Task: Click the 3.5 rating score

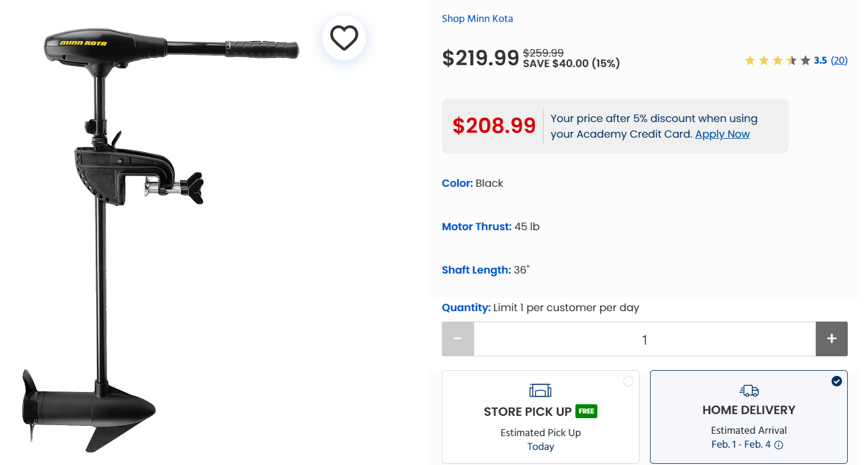Action: click(x=820, y=60)
